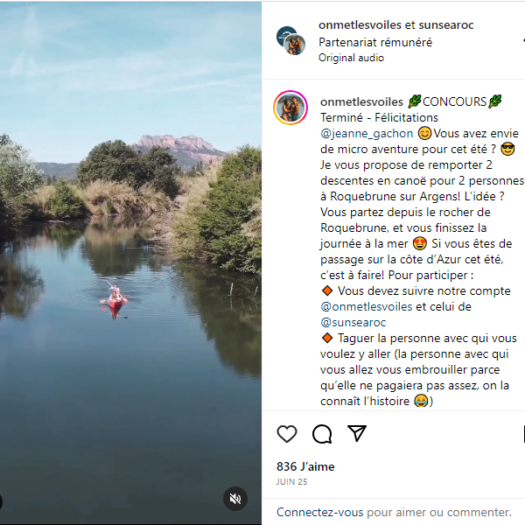The height and width of the screenshot is (525, 525).
Task: Open the @jeanne_gachon mention
Action: (x=367, y=133)
